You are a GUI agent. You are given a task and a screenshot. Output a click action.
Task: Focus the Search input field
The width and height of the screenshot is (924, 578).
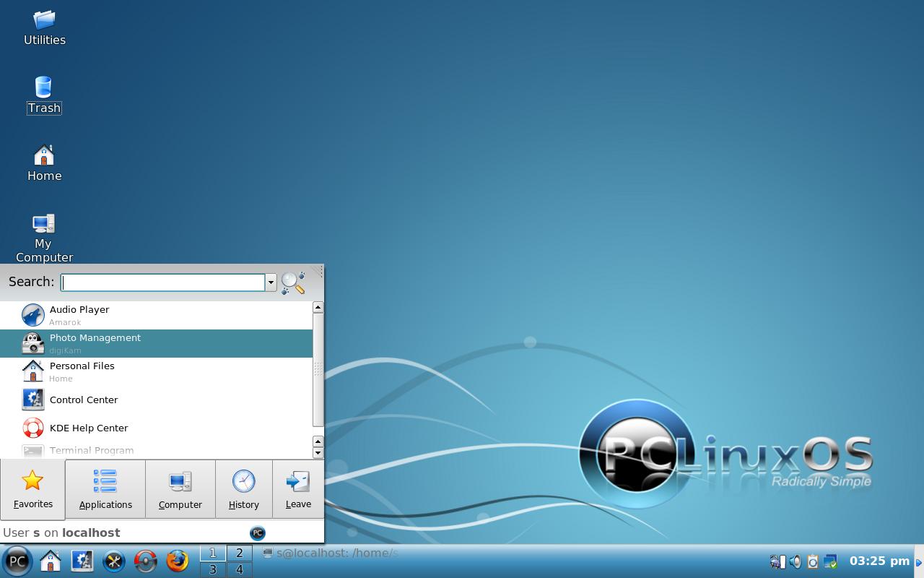[163, 282]
